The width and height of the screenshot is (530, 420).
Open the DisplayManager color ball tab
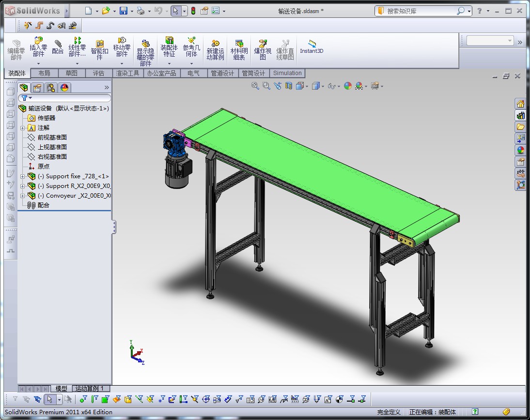64,88
